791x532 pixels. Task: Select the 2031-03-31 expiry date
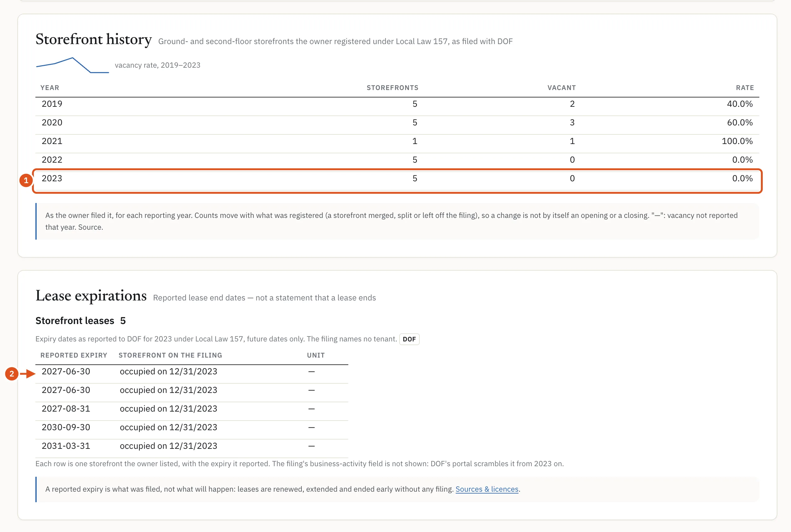[x=66, y=446]
